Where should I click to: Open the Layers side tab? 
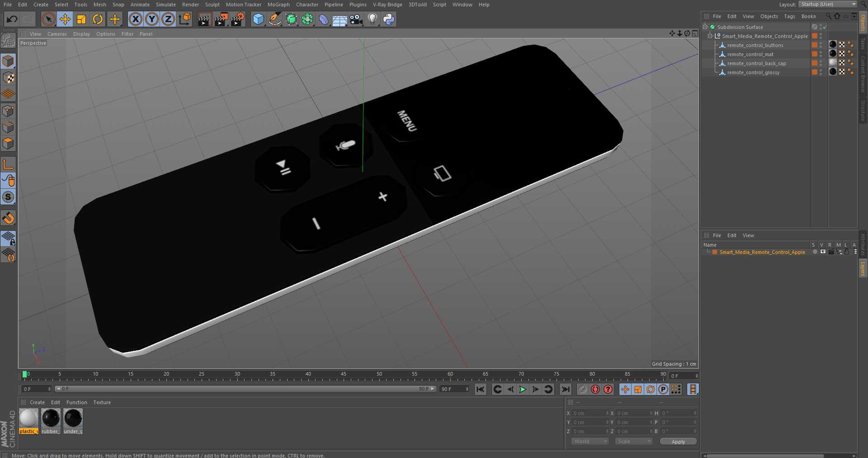click(863, 269)
